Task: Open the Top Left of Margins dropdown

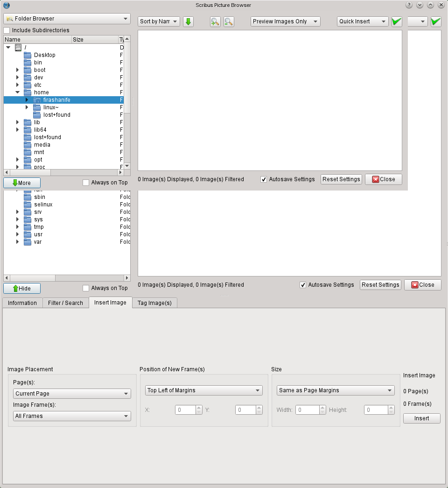Action: pyautogui.click(x=204, y=390)
